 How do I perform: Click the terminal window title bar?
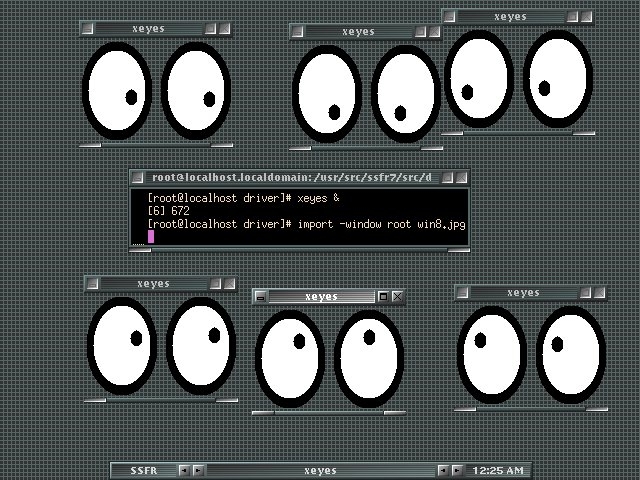point(292,177)
